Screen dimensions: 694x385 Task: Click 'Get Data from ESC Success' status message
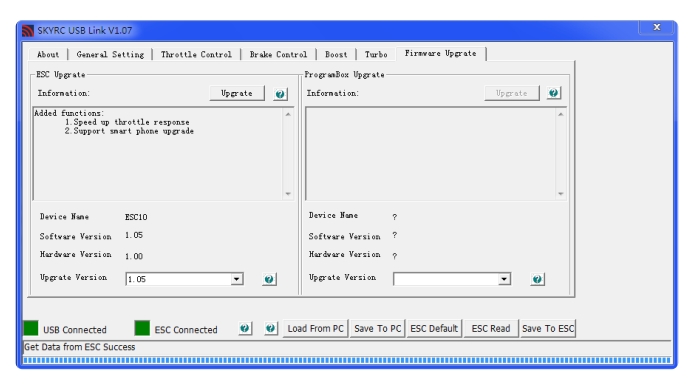[x=80, y=347]
